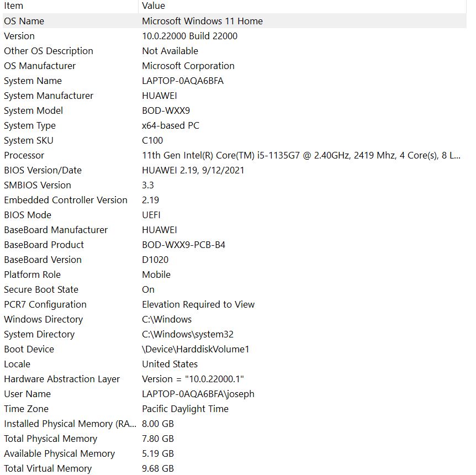This screenshot has width=476, height=475.
Task: Select PCR7 Configuration row label
Action: (45, 304)
